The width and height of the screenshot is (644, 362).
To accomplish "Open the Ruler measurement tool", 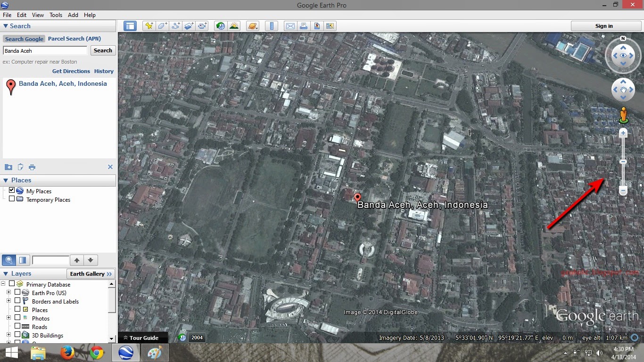I will click(x=272, y=26).
